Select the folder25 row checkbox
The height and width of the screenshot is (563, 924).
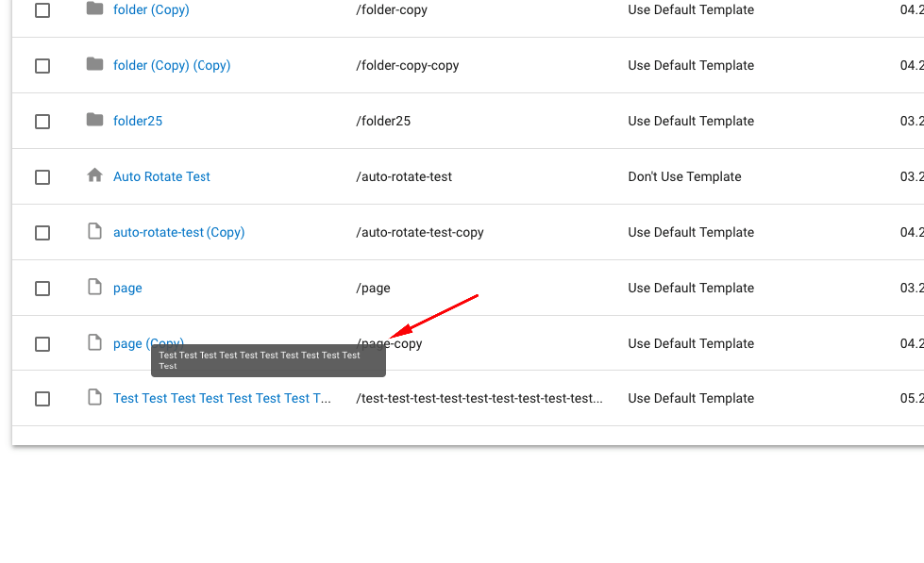(x=42, y=122)
